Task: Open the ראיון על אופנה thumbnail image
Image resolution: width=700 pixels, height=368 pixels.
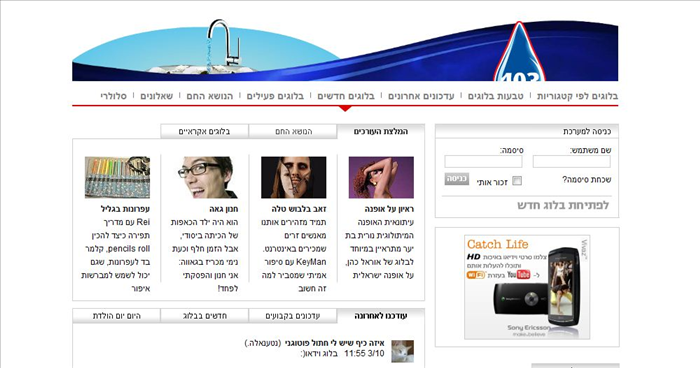Action: pyautogui.click(x=381, y=177)
